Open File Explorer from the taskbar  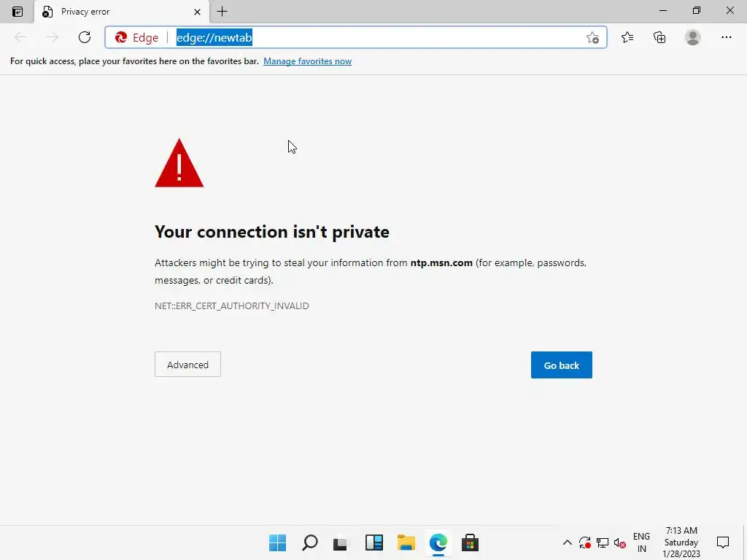click(406, 542)
